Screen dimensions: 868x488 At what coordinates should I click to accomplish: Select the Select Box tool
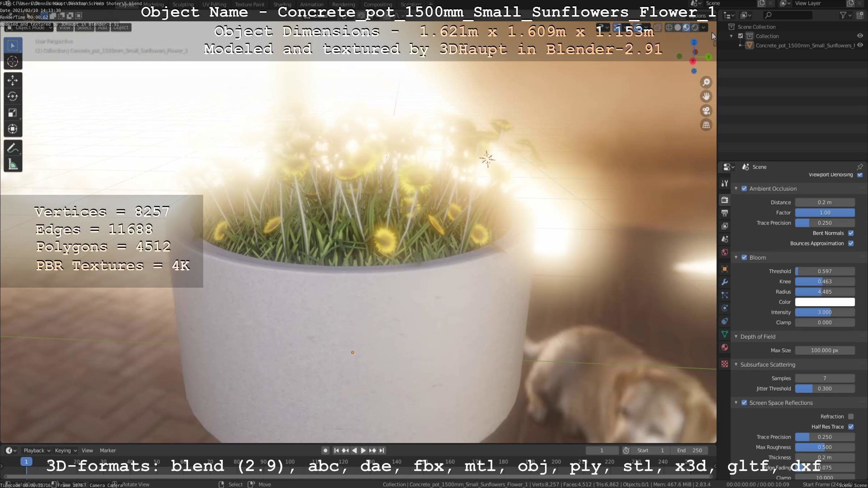[13, 46]
